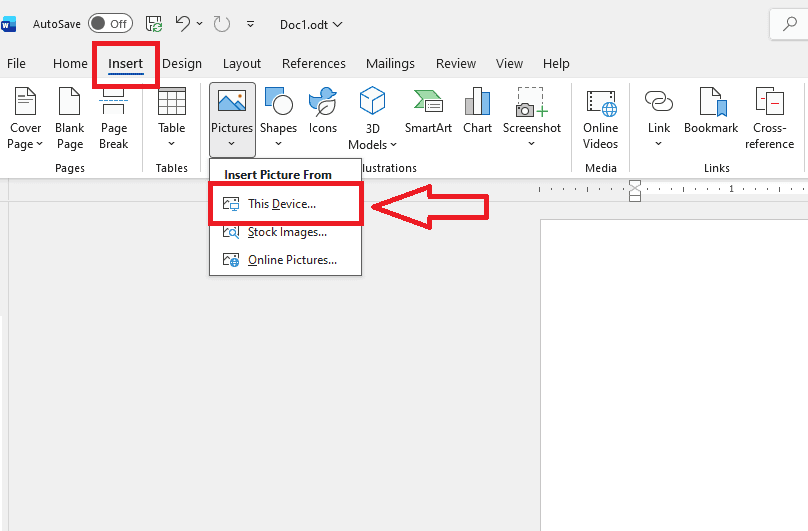The image size is (808, 531).
Task: Click the Undo arrow icon
Action: pyautogui.click(x=182, y=23)
